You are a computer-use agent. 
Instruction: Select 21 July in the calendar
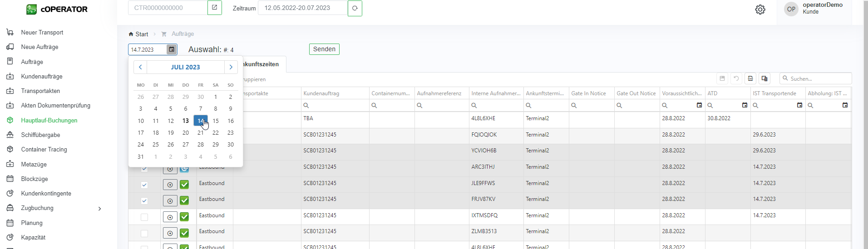200,133
